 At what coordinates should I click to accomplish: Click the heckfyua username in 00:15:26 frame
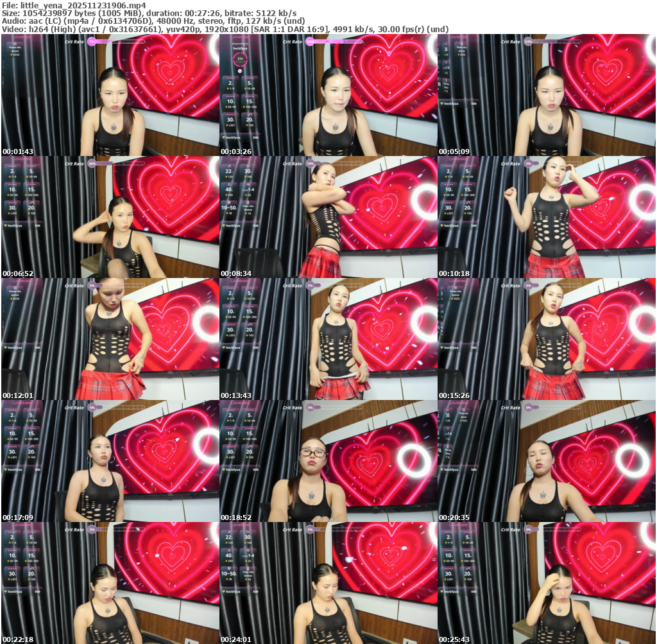(x=454, y=347)
